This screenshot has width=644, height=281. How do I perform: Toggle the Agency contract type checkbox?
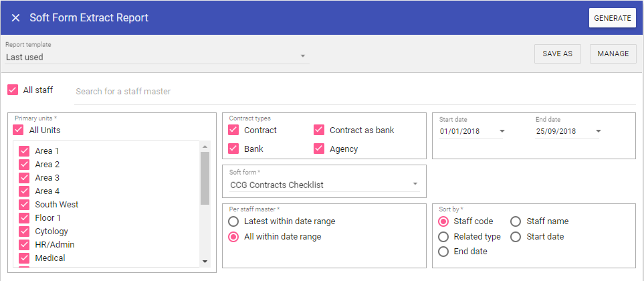319,149
